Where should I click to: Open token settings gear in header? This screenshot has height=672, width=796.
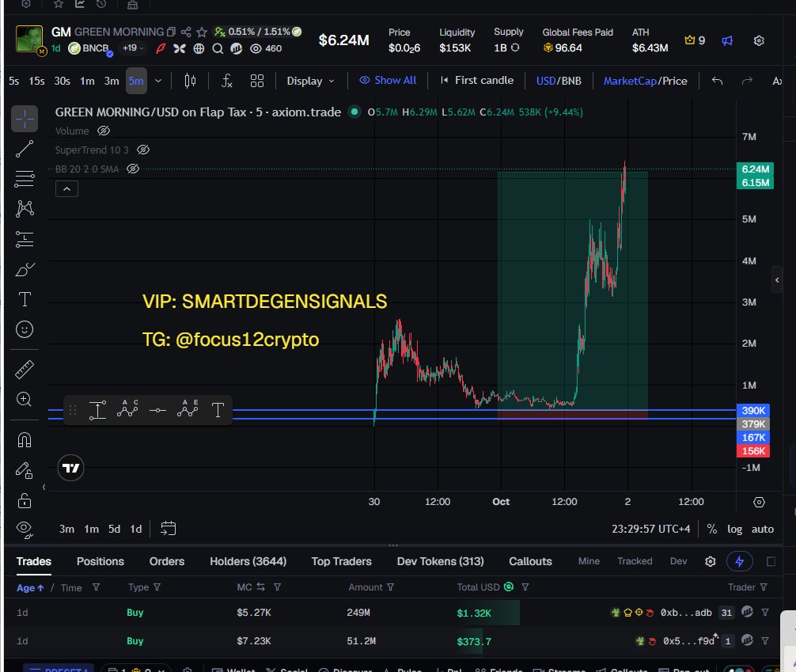click(x=759, y=40)
